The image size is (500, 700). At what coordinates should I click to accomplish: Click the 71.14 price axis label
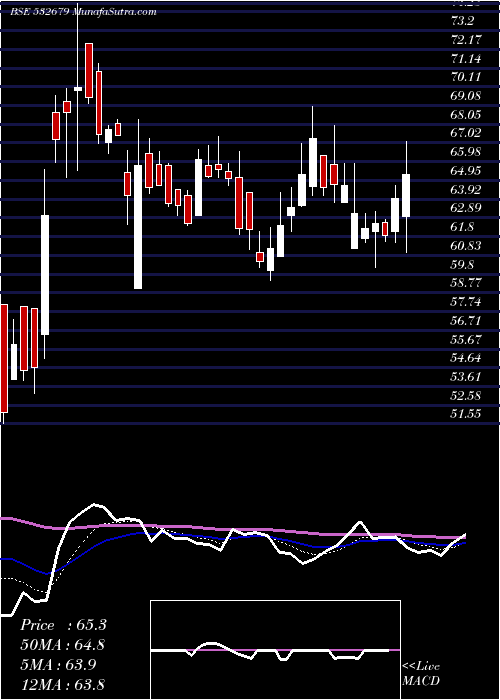[466, 58]
